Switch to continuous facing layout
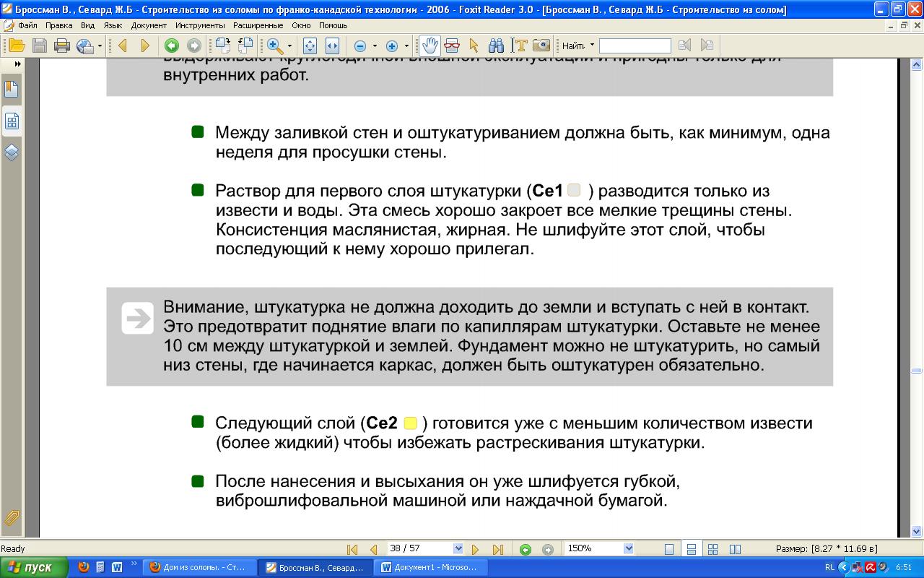Viewport: 924px width, 578px height. (x=713, y=549)
